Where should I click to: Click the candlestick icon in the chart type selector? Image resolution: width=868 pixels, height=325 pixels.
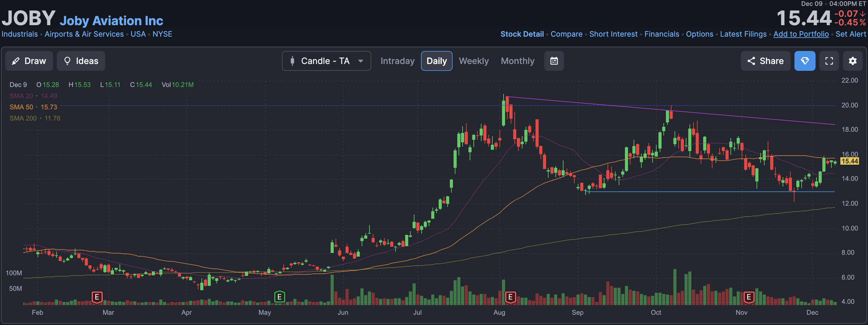tap(292, 61)
